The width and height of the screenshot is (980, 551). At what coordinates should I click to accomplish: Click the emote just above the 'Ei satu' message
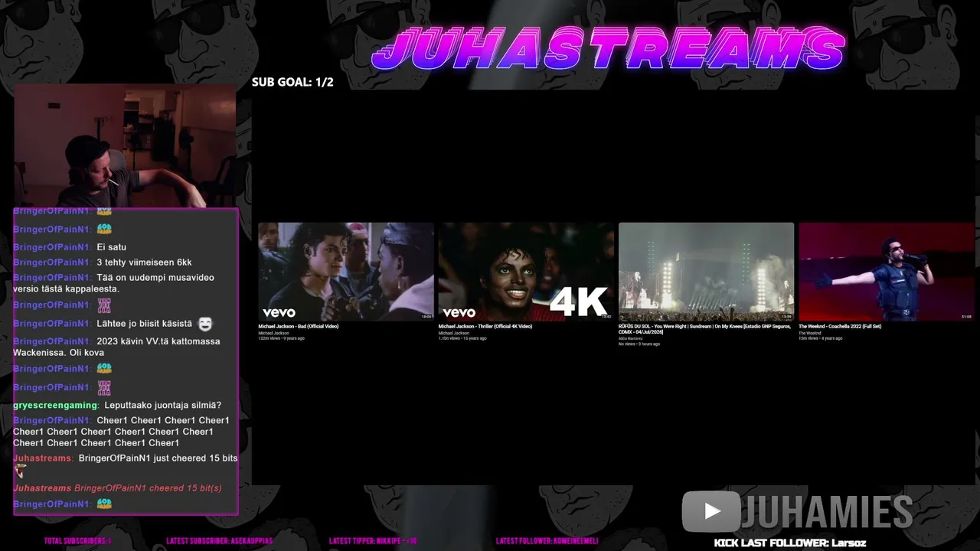click(x=104, y=229)
